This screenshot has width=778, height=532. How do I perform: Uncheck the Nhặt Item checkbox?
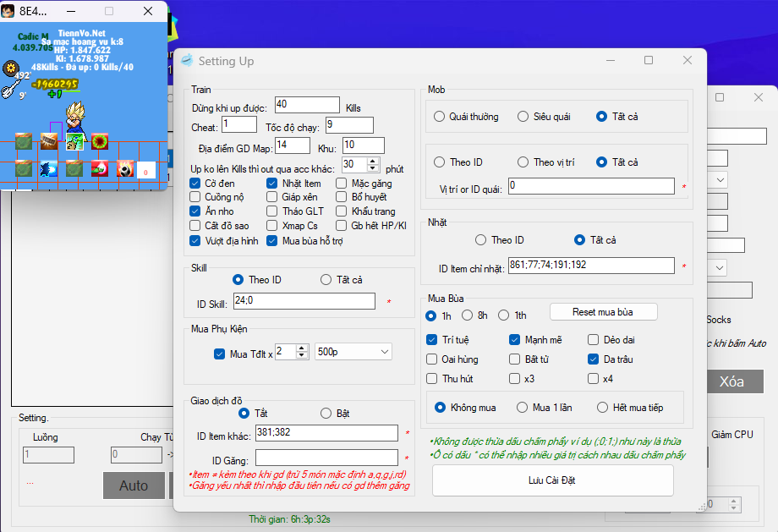point(272,183)
